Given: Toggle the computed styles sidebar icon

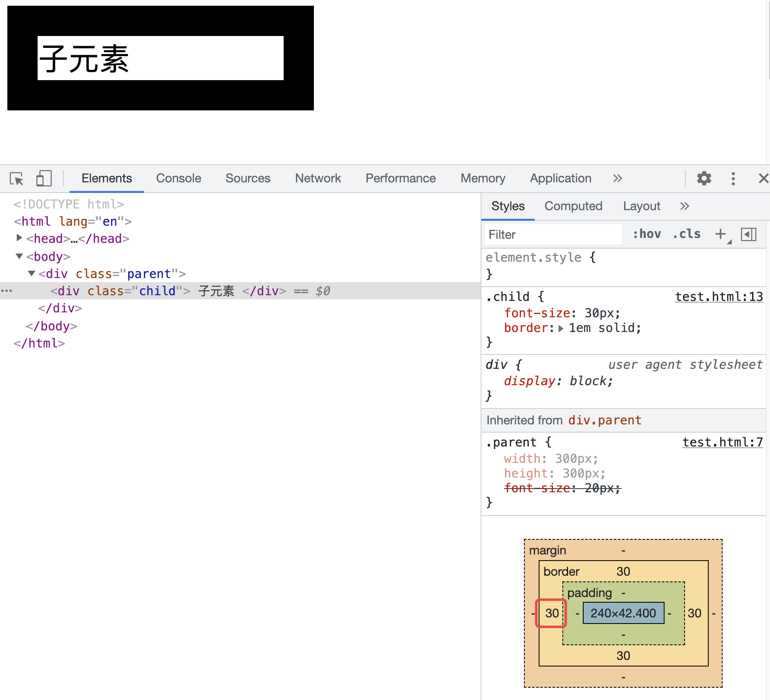Looking at the screenshot, I should 749,234.
